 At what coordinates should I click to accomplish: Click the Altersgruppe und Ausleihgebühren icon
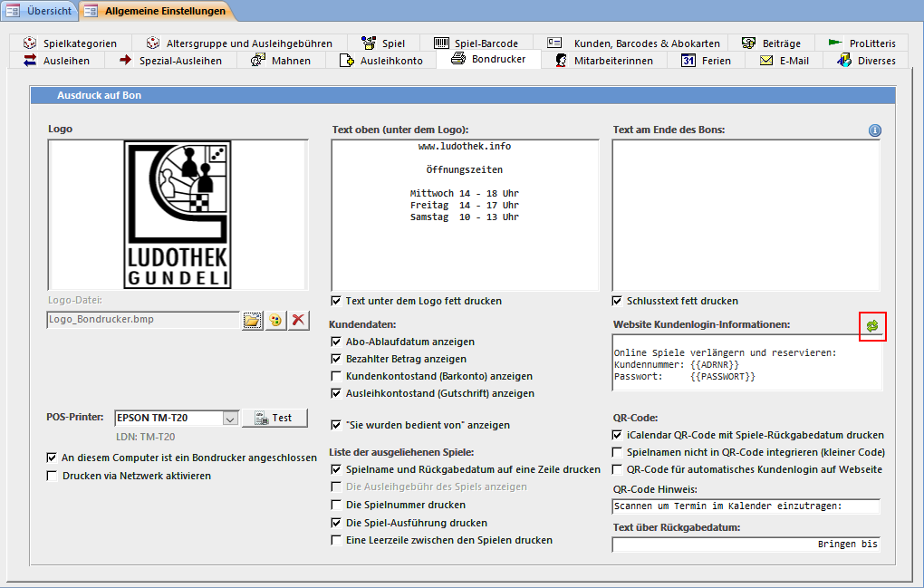tap(152, 43)
